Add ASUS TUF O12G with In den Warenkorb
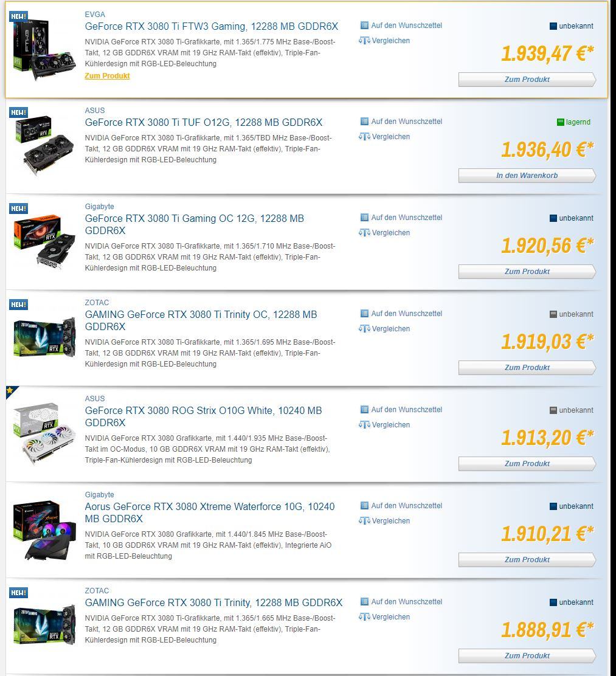616x676 pixels. point(527,176)
